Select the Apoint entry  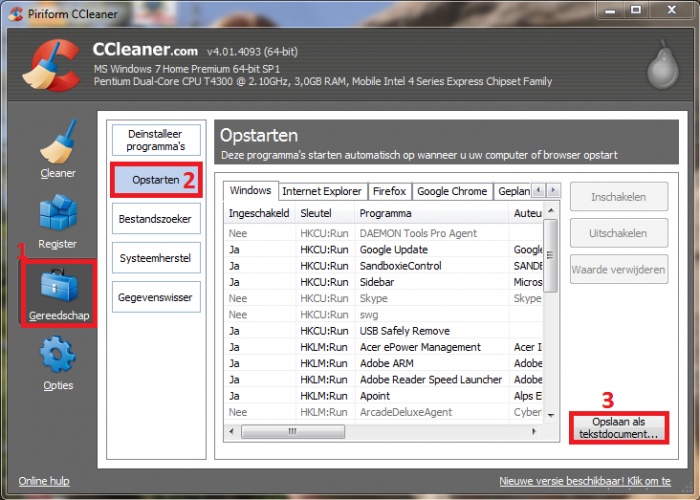coord(384,396)
